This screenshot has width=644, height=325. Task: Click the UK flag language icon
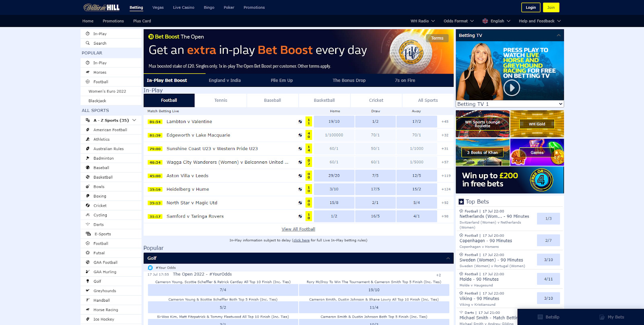click(485, 21)
